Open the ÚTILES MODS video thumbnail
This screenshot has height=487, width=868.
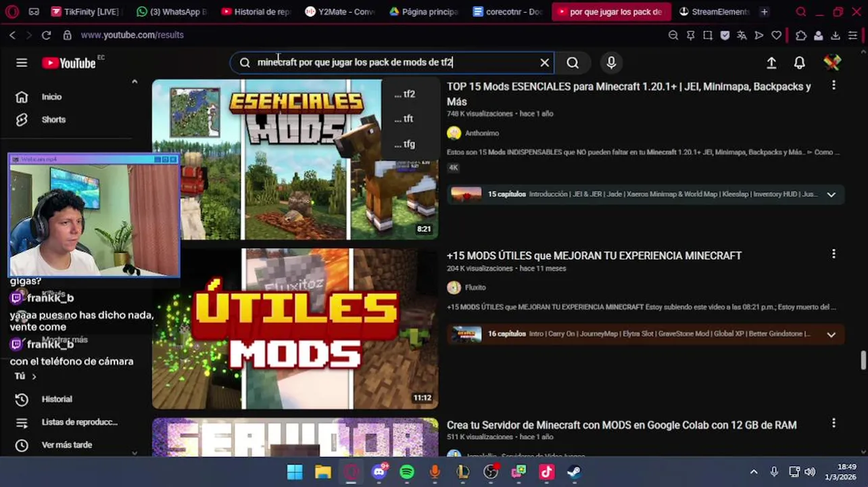(x=295, y=329)
